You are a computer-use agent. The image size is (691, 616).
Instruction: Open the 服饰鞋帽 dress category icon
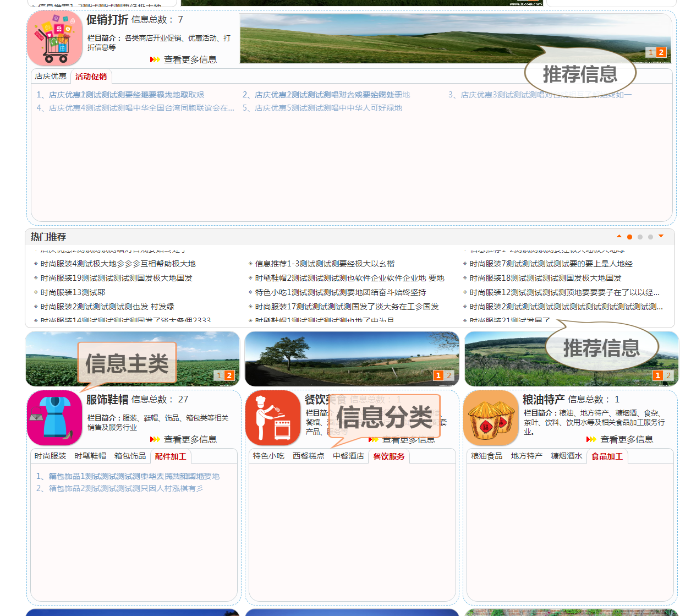(54, 418)
